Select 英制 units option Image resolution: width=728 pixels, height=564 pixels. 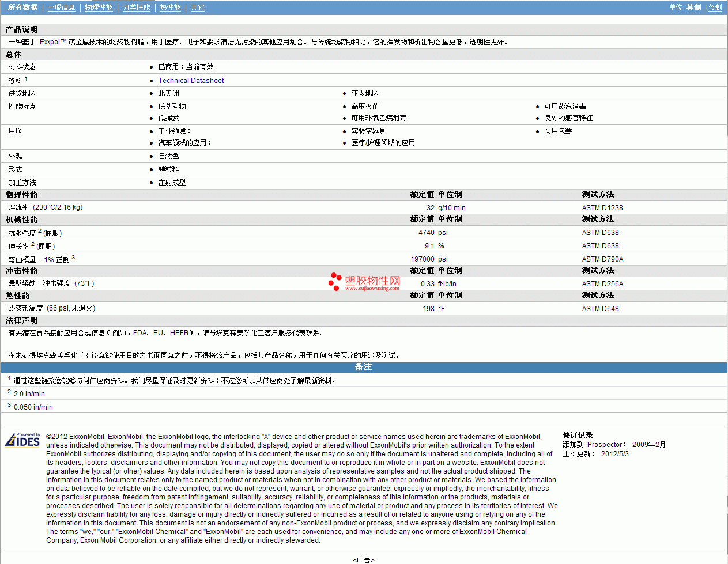[693, 7]
